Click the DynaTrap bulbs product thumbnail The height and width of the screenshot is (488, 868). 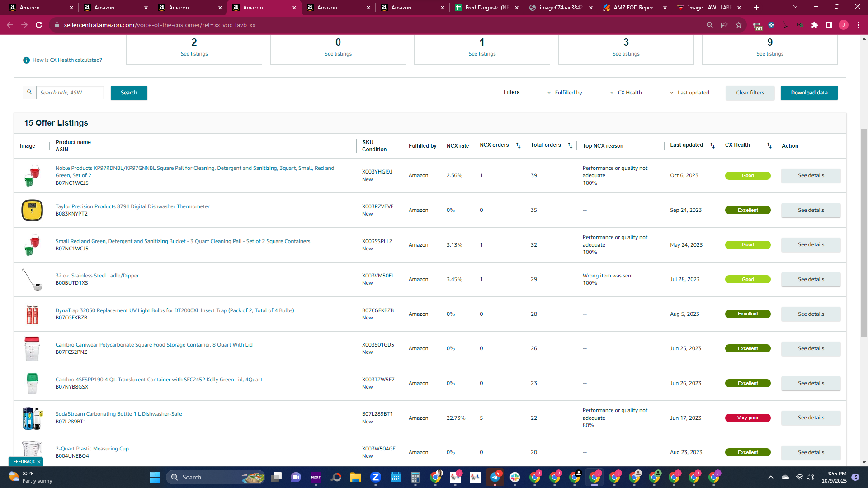[x=32, y=314]
